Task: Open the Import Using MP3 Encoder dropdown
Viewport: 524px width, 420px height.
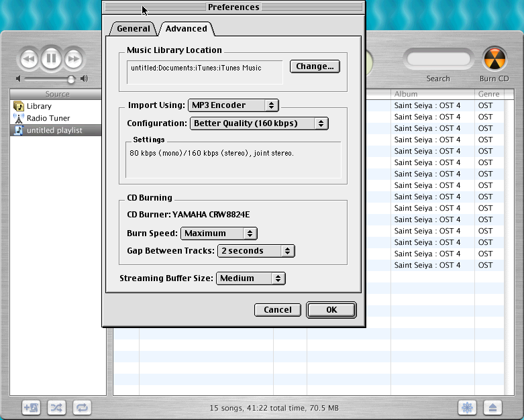Action: (x=233, y=105)
